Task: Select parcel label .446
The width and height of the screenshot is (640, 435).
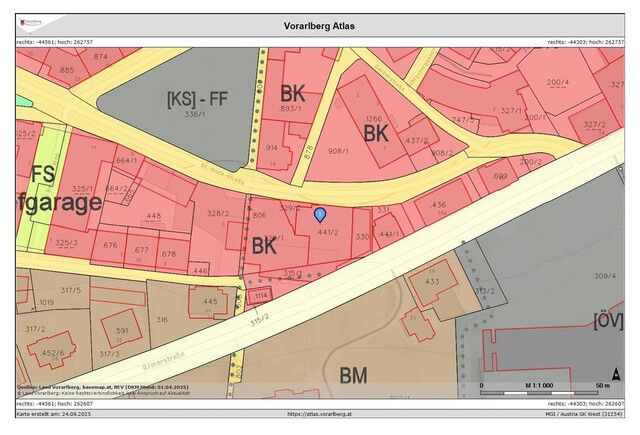Action: [200, 271]
